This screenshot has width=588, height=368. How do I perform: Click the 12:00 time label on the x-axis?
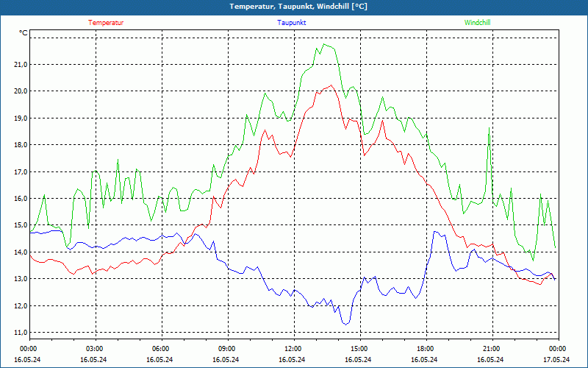(293, 349)
